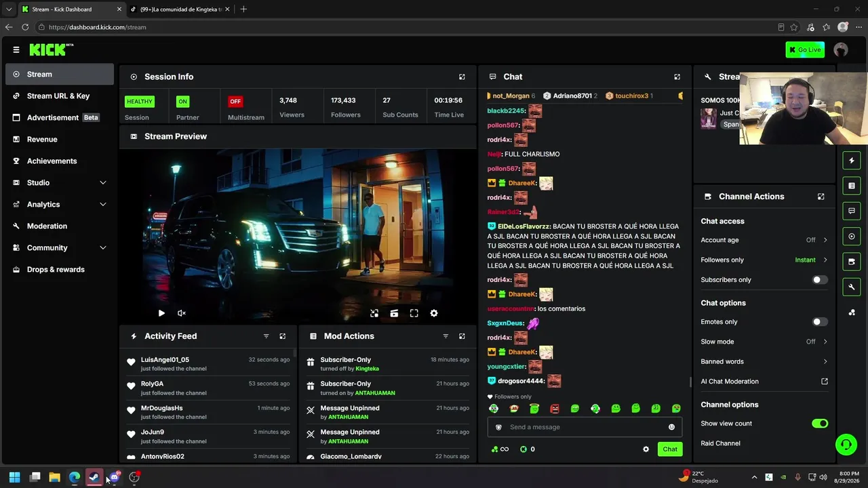Click the Send a message chat field

point(585,427)
